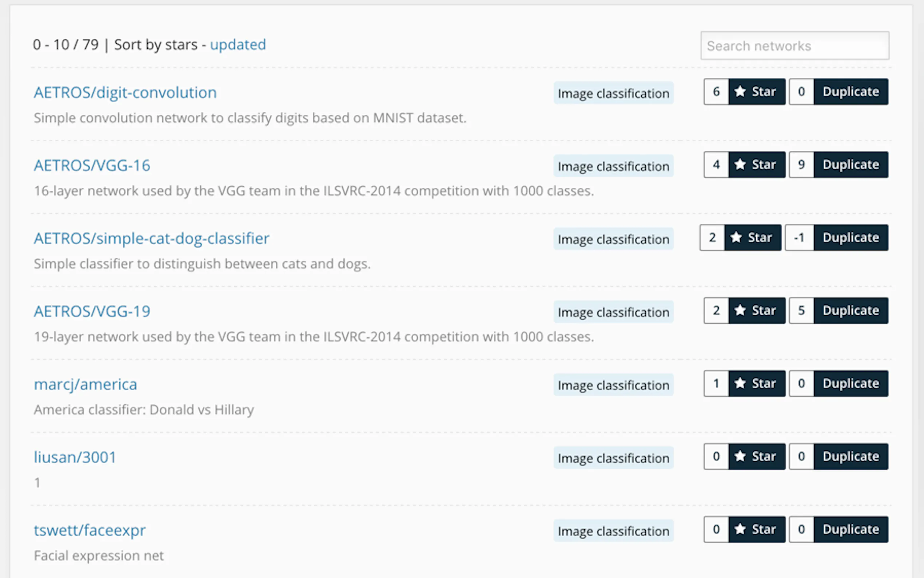Image resolution: width=924 pixels, height=578 pixels.
Task: Open marcj/america network link
Action: (x=85, y=384)
